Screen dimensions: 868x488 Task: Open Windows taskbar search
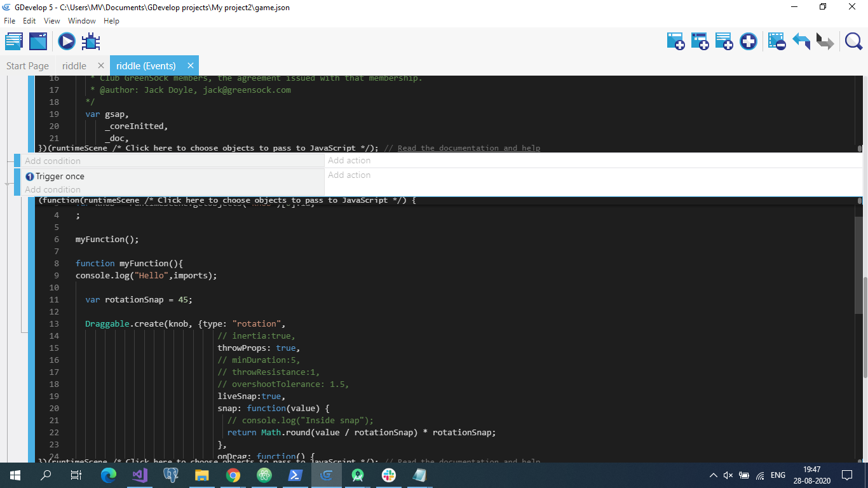pyautogui.click(x=46, y=475)
